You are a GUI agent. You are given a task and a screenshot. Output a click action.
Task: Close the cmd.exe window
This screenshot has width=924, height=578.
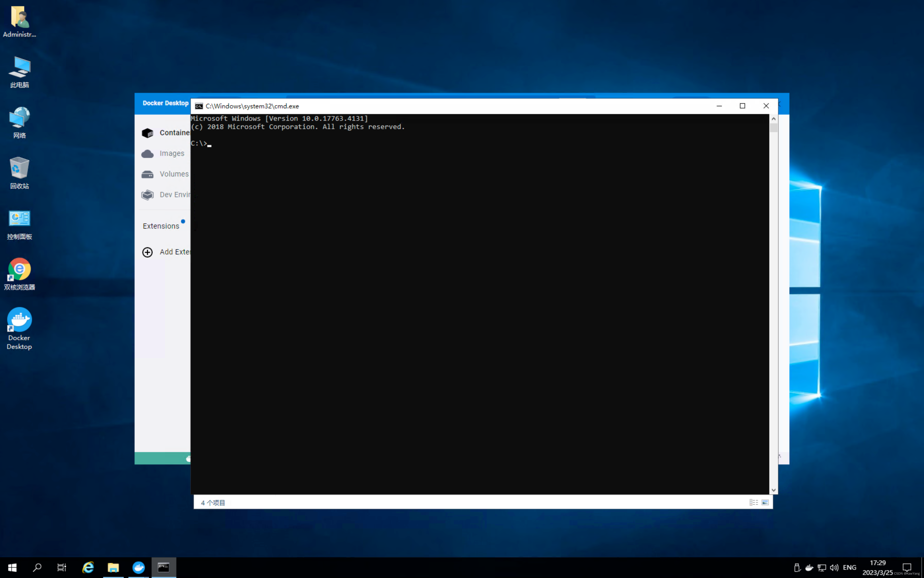pos(766,106)
